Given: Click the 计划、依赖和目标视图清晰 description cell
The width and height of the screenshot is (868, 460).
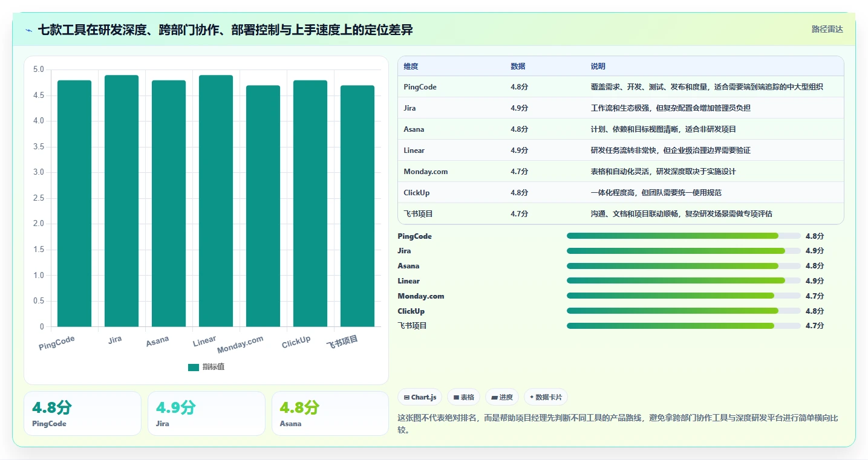Looking at the screenshot, I should [663, 129].
